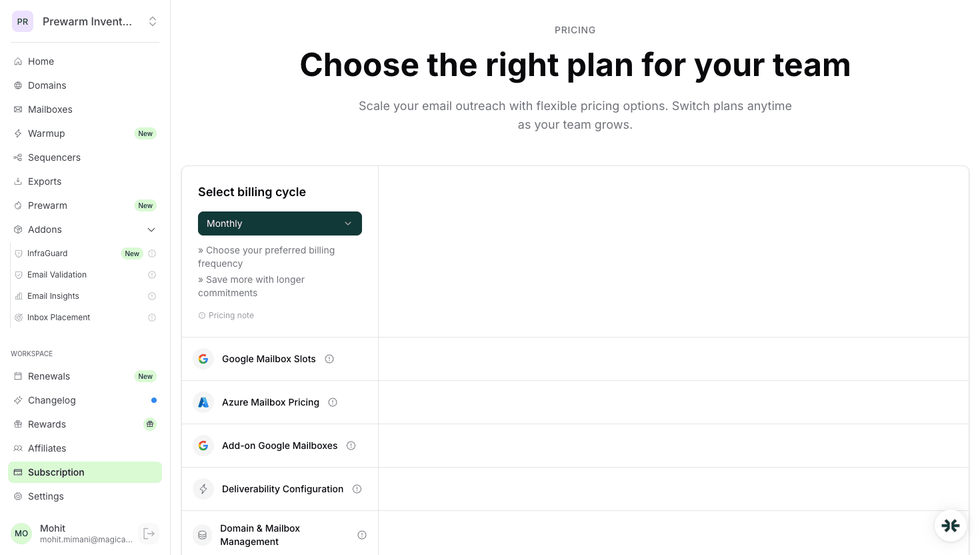Open the Changelog link
This screenshot has width=980, height=555.
[51, 400]
